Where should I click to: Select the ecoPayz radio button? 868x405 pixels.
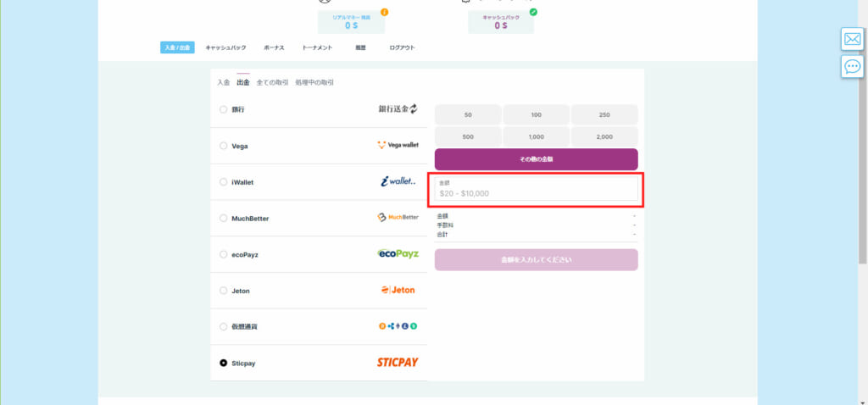click(223, 254)
